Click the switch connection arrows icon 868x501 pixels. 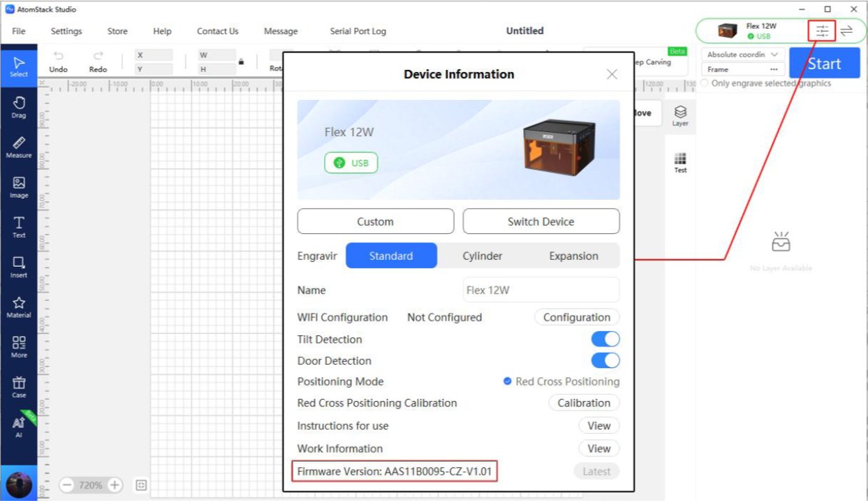coord(846,31)
